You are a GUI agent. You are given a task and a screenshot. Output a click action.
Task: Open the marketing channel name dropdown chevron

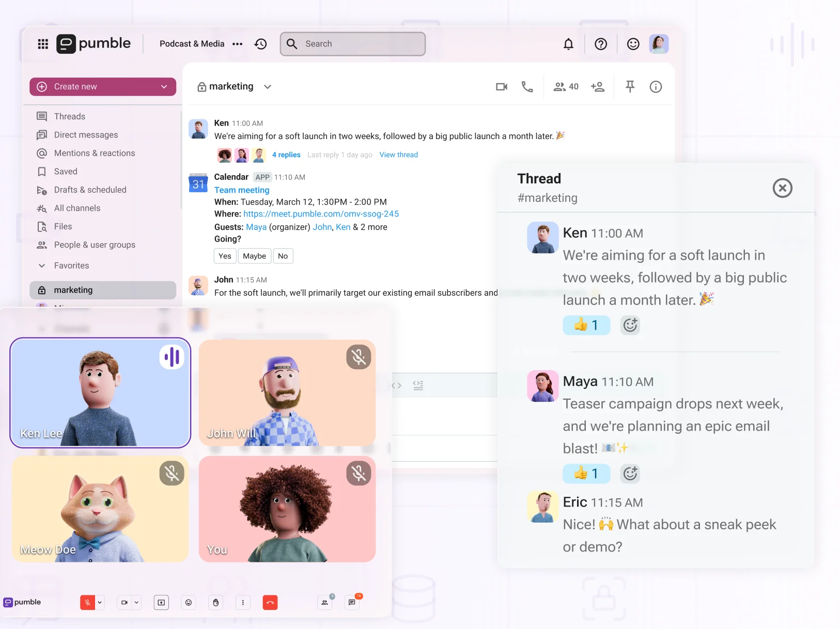pyautogui.click(x=268, y=87)
